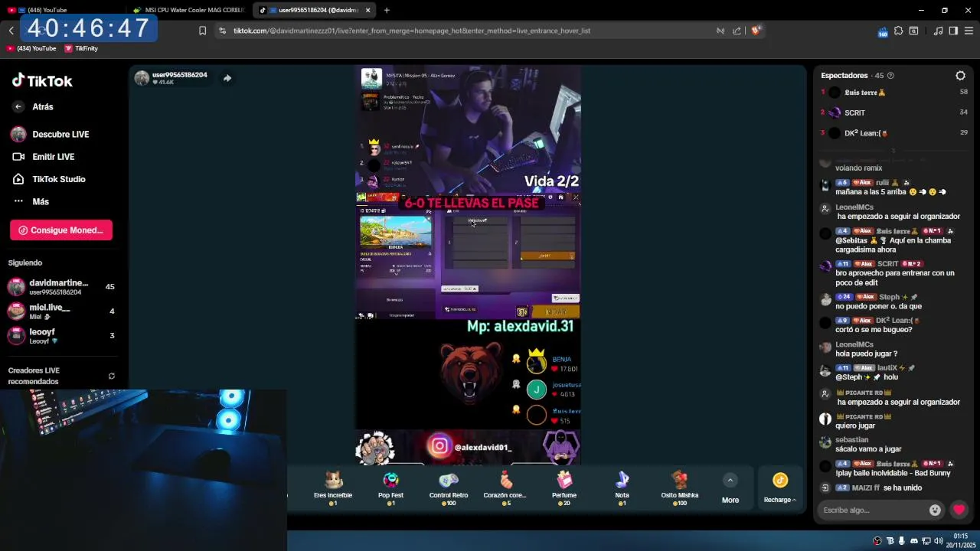Screen dimensions: 980x551
Task: Open the browser media control music icon
Action: (938, 31)
